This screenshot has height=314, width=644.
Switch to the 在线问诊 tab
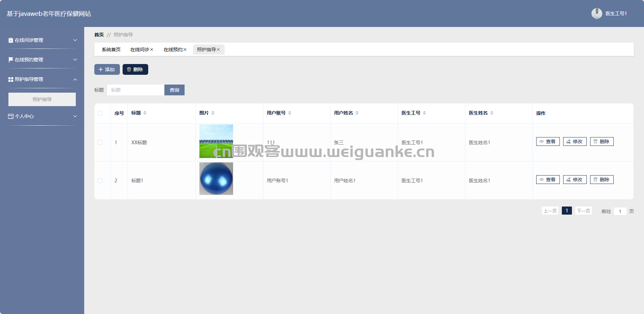[x=140, y=50]
